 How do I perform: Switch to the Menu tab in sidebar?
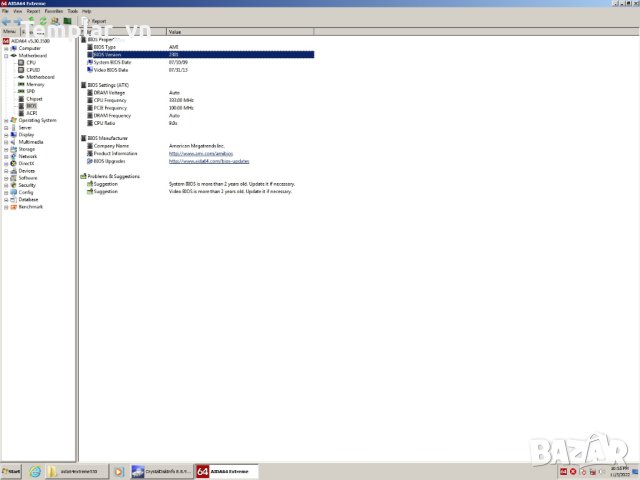click(x=8, y=32)
